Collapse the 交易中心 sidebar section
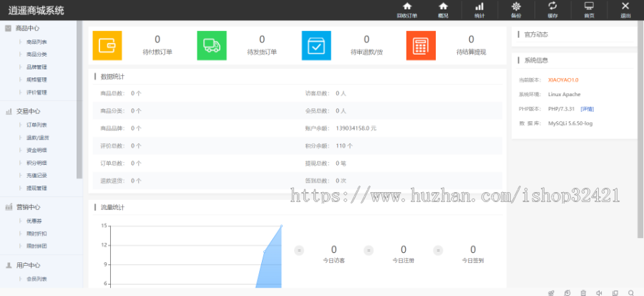The image size is (644, 296). 28,111
